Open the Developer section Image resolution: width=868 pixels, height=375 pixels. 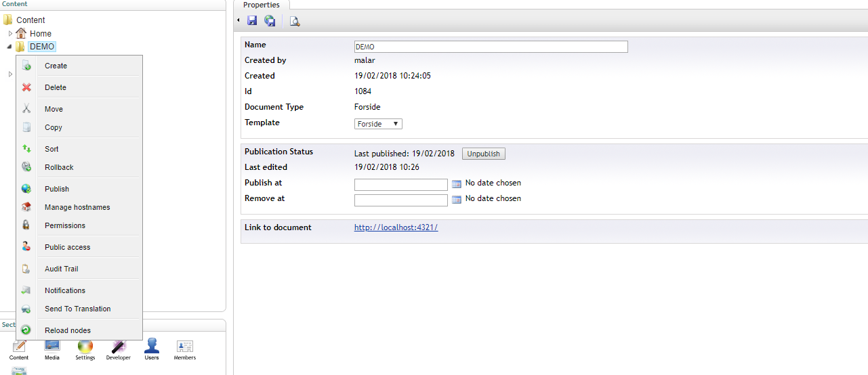click(119, 348)
